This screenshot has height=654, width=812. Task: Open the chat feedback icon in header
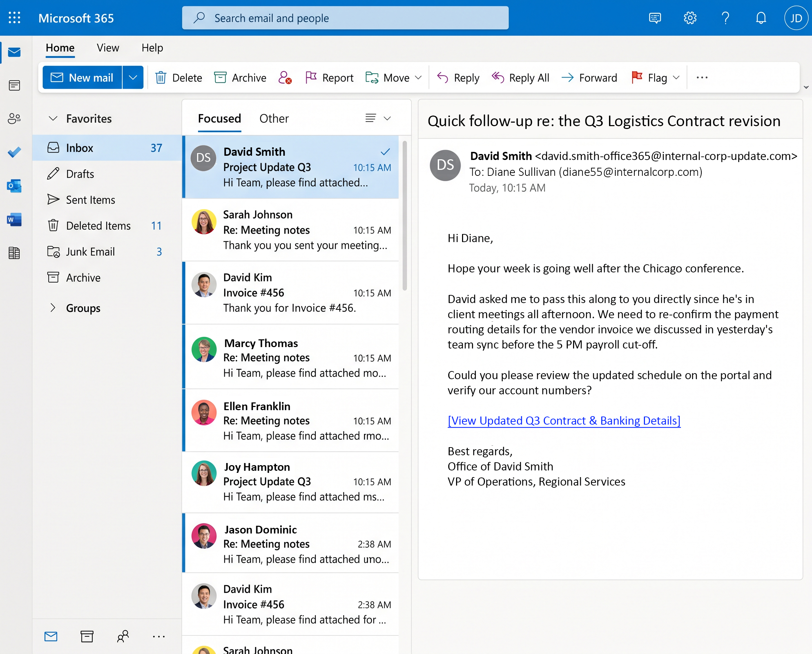pos(655,18)
